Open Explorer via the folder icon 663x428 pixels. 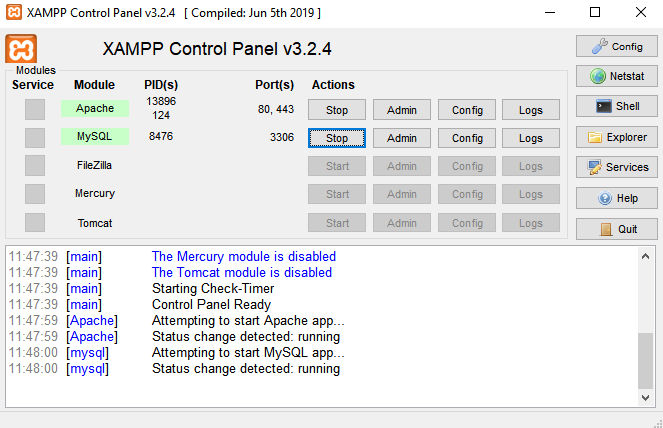616,137
